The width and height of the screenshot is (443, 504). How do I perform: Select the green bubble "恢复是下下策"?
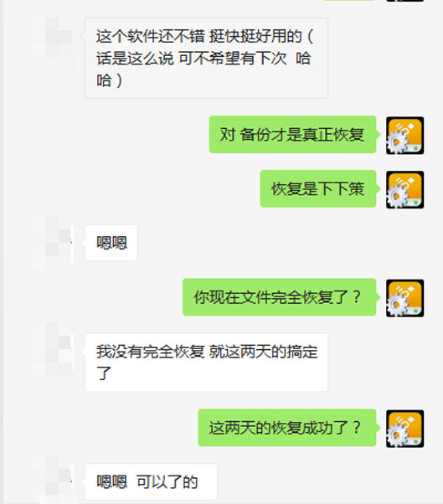[318, 188]
